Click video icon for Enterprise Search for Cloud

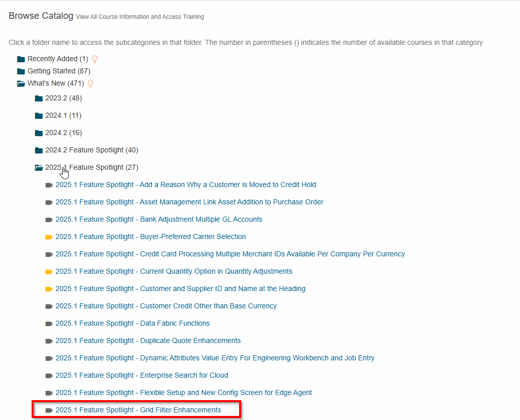(x=49, y=376)
